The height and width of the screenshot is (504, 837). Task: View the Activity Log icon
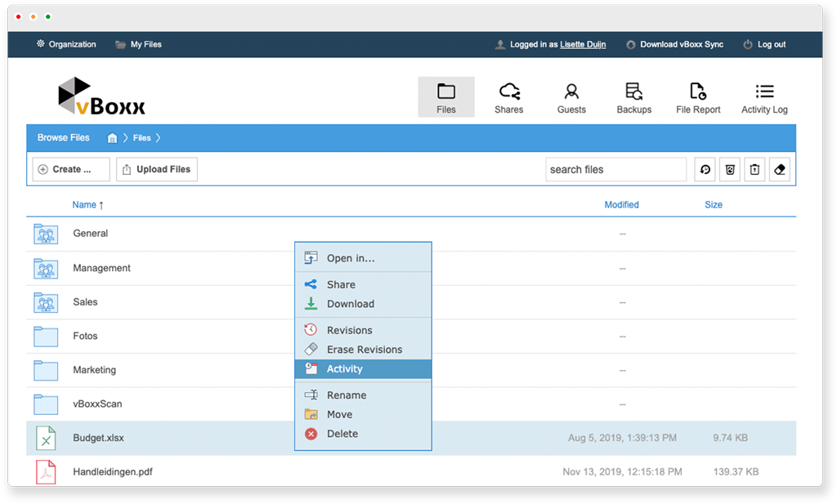coord(764,91)
